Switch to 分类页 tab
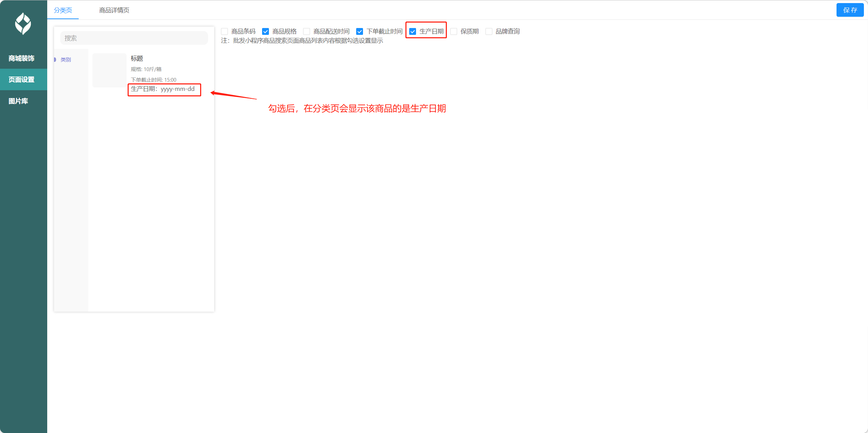The height and width of the screenshot is (433, 868). coord(63,10)
